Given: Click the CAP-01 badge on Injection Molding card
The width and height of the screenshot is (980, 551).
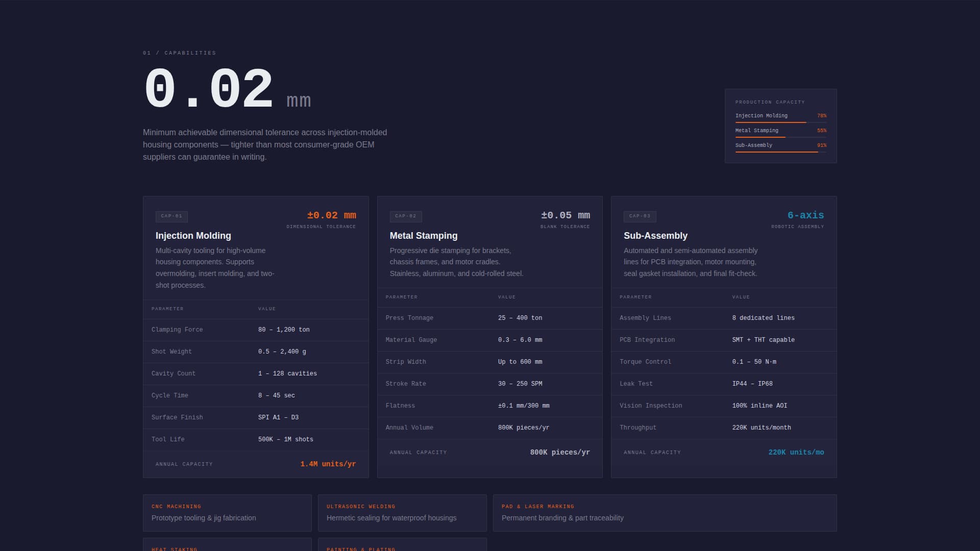Looking at the screenshot, I should [x=171, y=216].
